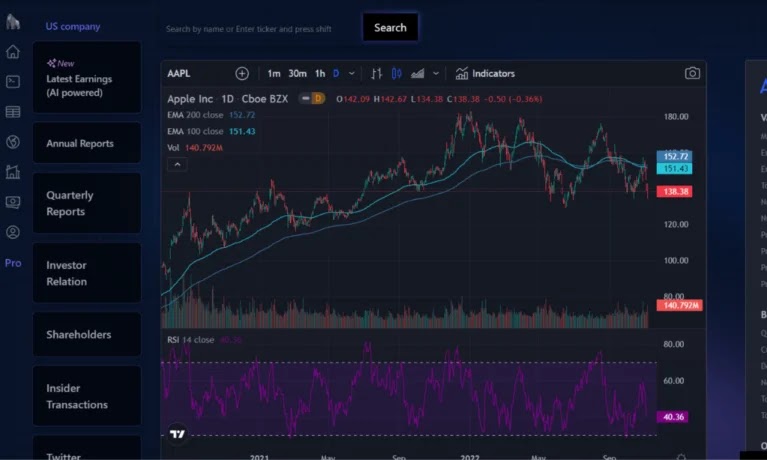
Task: Click the Pro label in sidebar
Action: point(13,263)
